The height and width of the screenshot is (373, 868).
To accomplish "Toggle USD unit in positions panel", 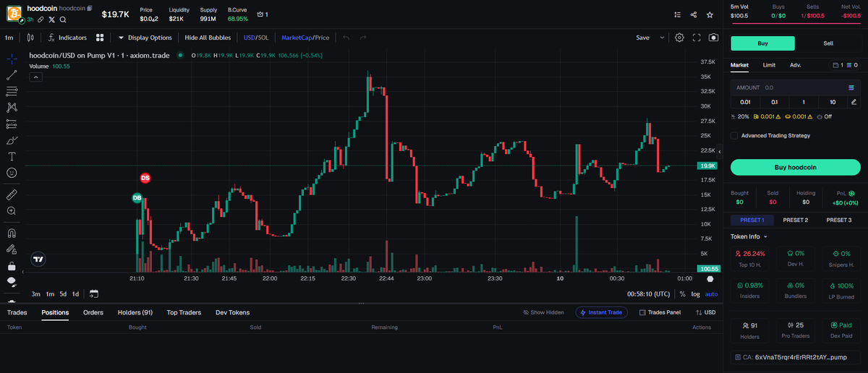I will tap(705, 312).
